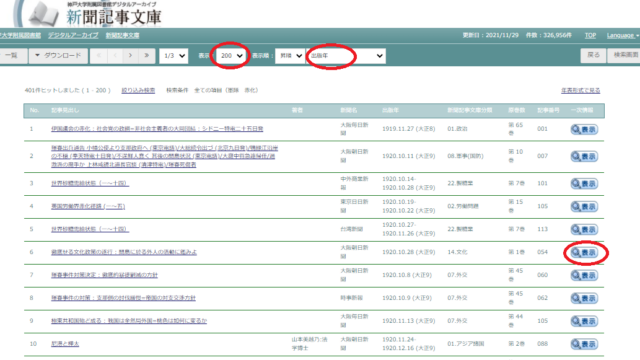The height and width of the screenshot is (360, 640).
Task: Open the 表示 view button for row 6
Action: 584,253
